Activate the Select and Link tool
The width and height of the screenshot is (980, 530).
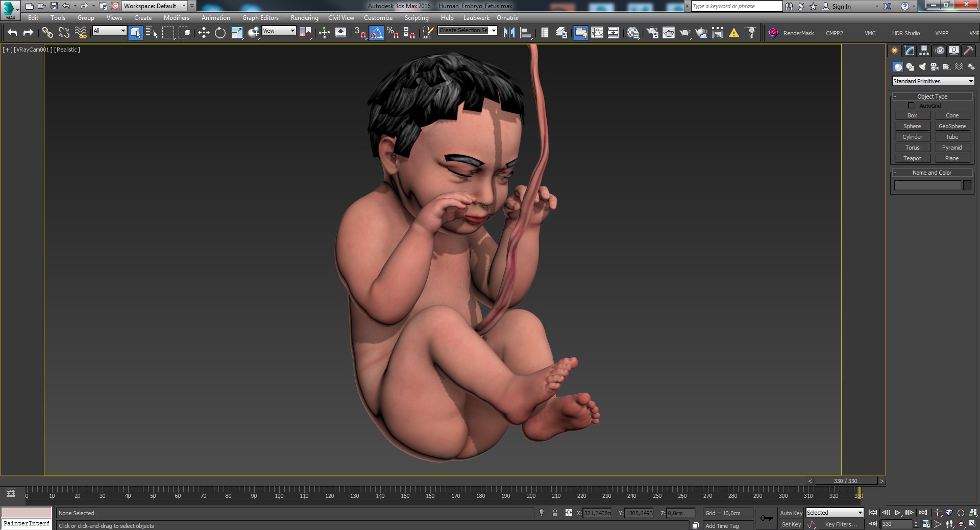click(x=47, y=33)
